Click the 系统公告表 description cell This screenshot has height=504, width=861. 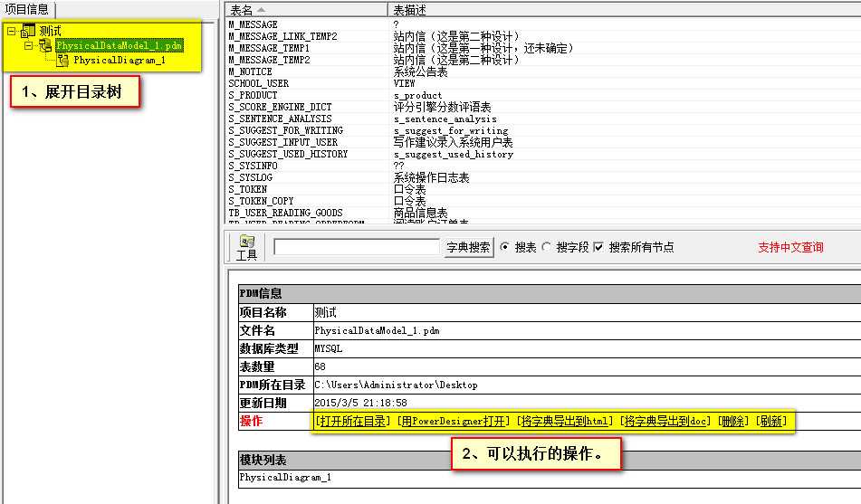(421, 71)
